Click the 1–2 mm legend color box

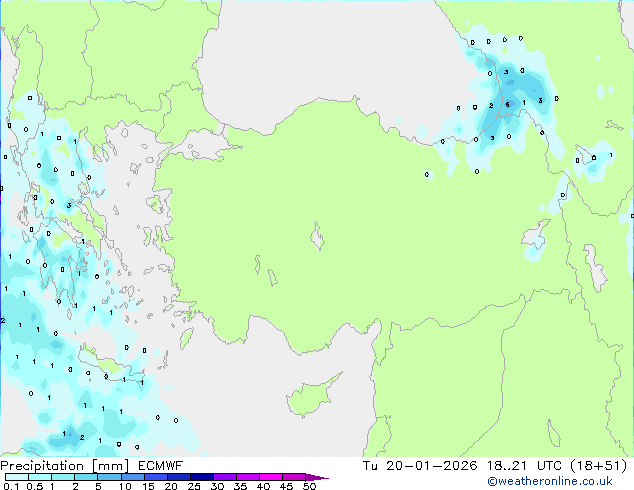click(63, 477)
